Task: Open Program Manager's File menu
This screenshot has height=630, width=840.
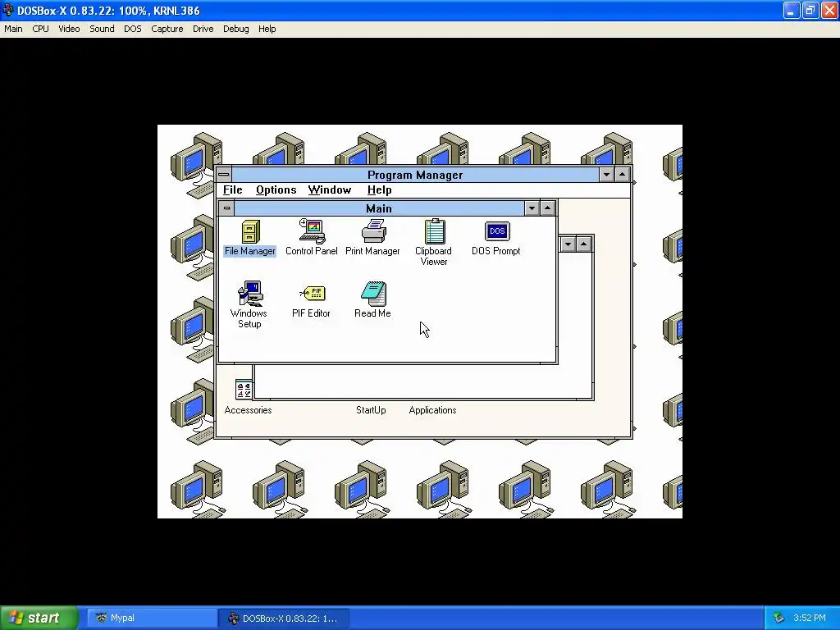Action: pyautogui.click(x=232, y=190)
